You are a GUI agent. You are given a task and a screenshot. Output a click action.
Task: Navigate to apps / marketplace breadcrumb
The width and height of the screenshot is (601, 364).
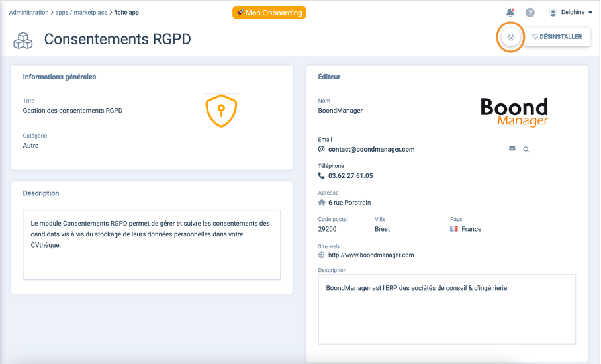click(81, 13)
